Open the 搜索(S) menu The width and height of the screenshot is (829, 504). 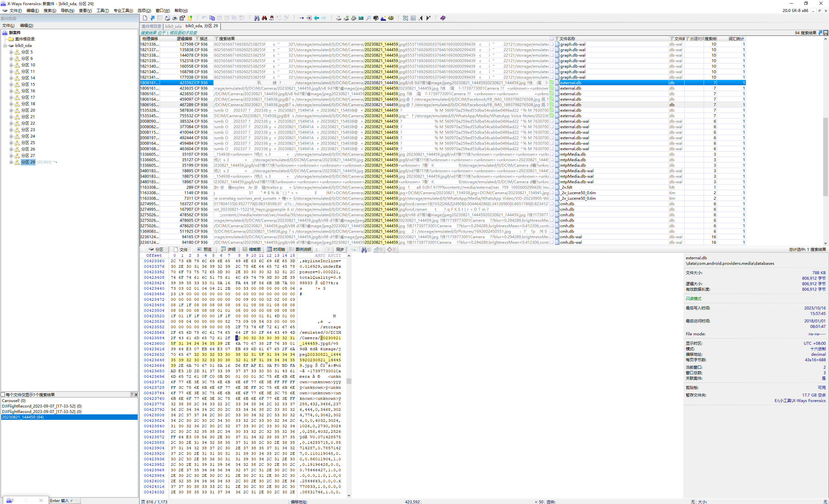pyautogui.click(x=50, y=10)
